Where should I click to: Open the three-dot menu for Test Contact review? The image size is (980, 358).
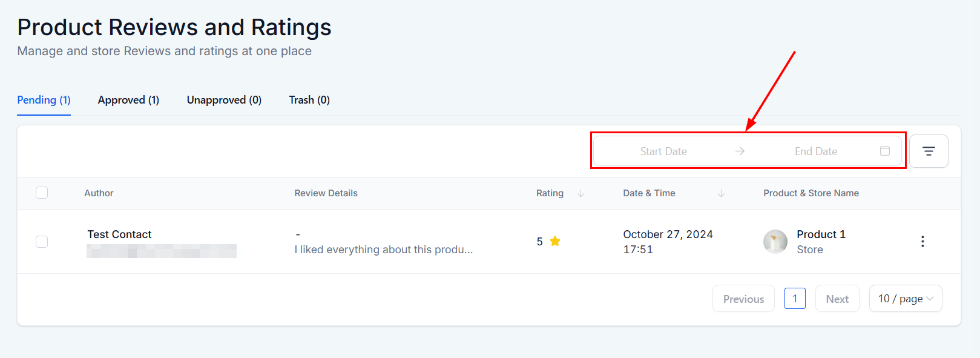coord(922,241)
